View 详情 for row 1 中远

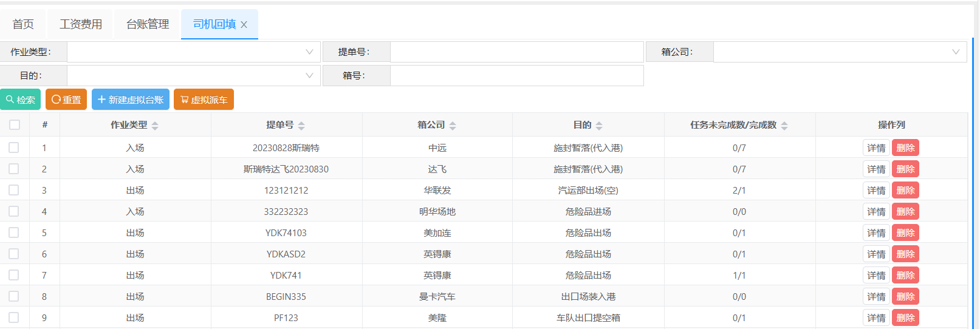[x=876, y=148]
